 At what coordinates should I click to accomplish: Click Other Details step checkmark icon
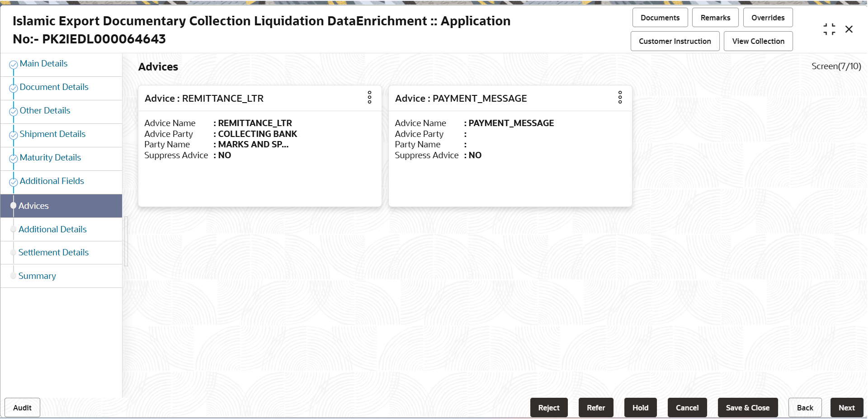click(x=14, y=112)
